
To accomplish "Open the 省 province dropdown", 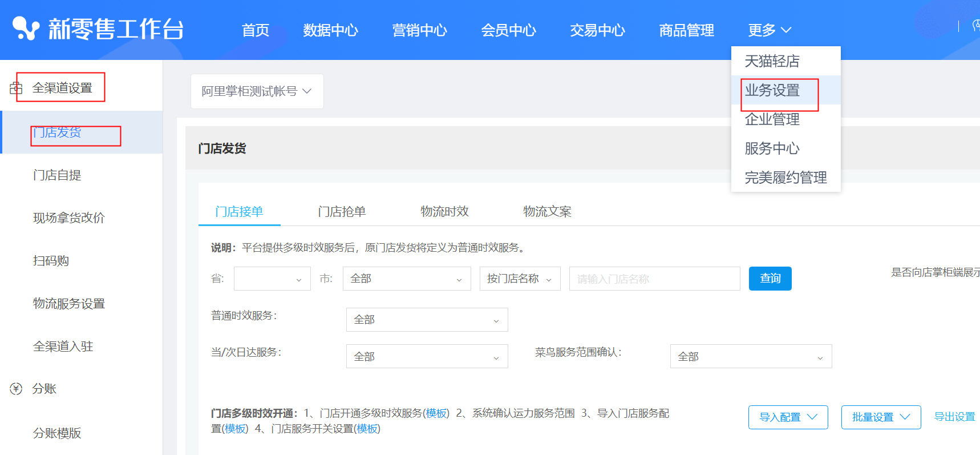I will pos(272,279).
